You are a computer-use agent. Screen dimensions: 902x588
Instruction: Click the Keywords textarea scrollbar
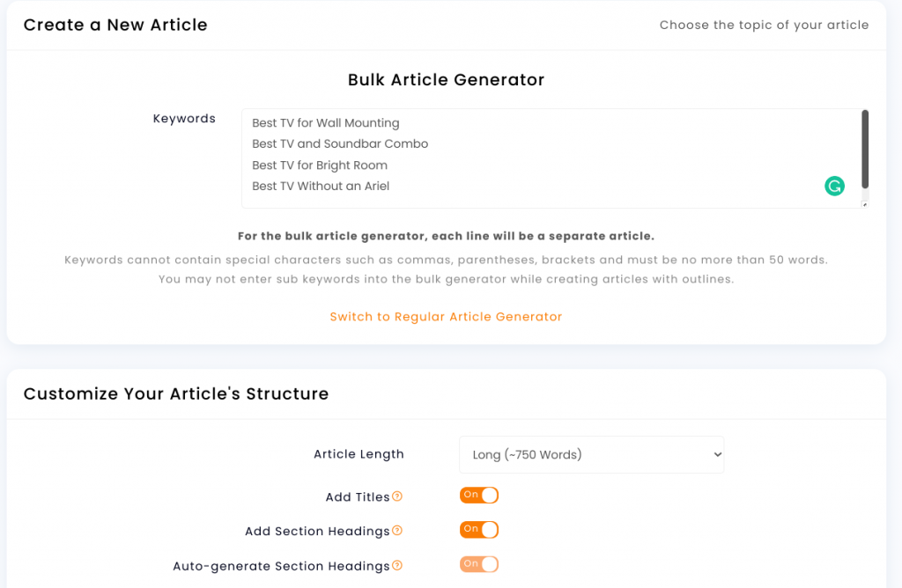(865, 150)
